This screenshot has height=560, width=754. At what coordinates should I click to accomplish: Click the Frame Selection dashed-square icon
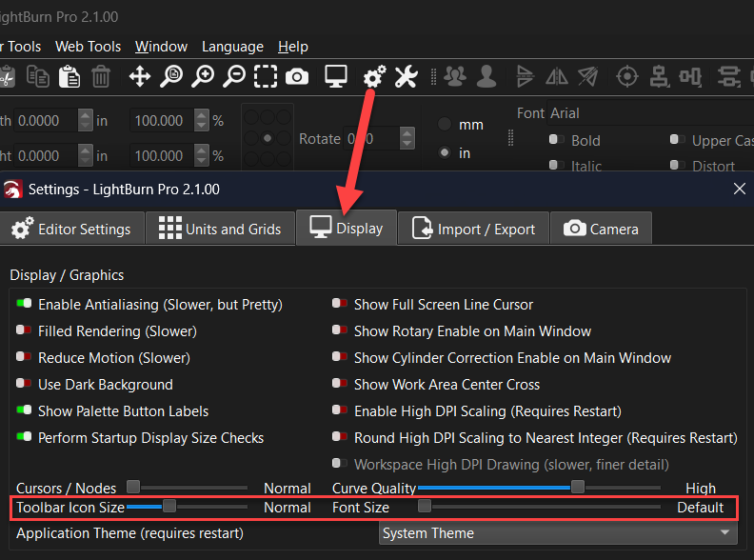coord(266,76)
